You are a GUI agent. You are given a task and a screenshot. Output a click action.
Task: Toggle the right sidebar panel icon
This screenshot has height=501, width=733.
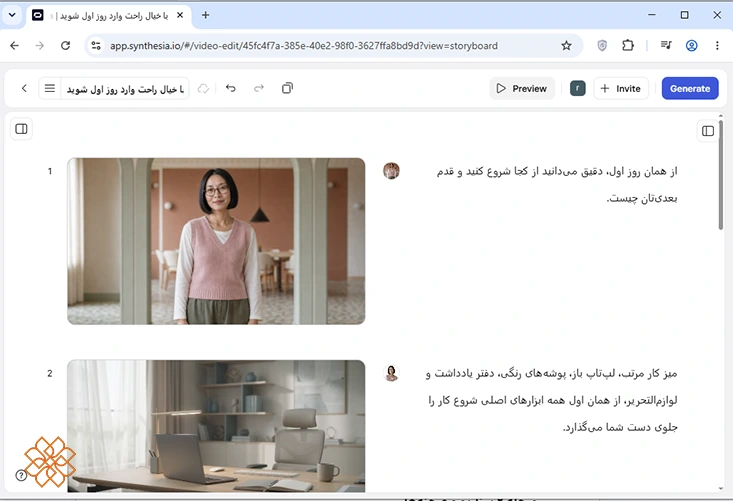[x=708, y=131]
